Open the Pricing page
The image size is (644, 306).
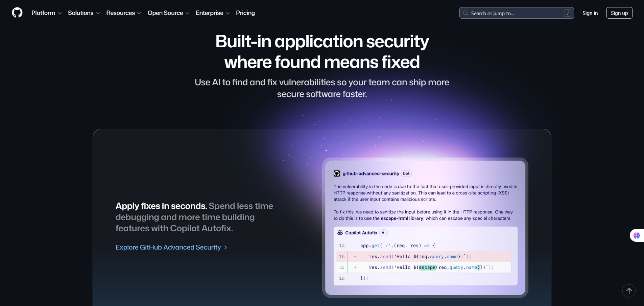(x=245, y=13)
